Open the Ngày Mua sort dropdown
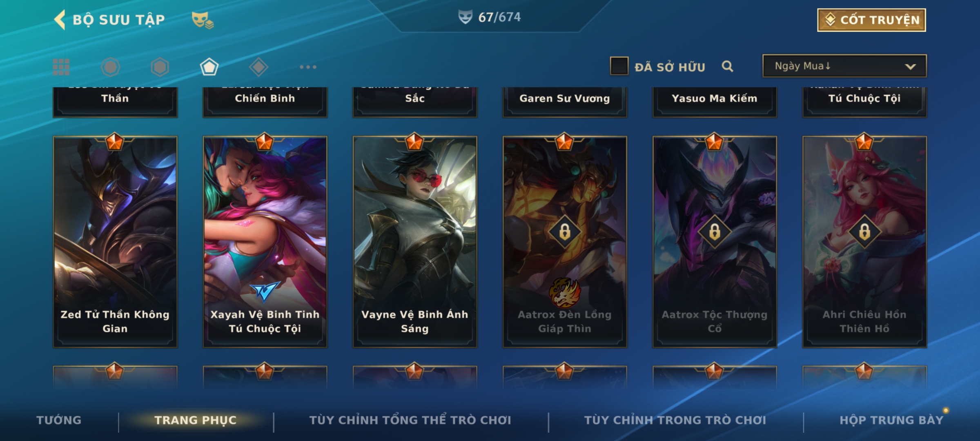 [844, 66]
